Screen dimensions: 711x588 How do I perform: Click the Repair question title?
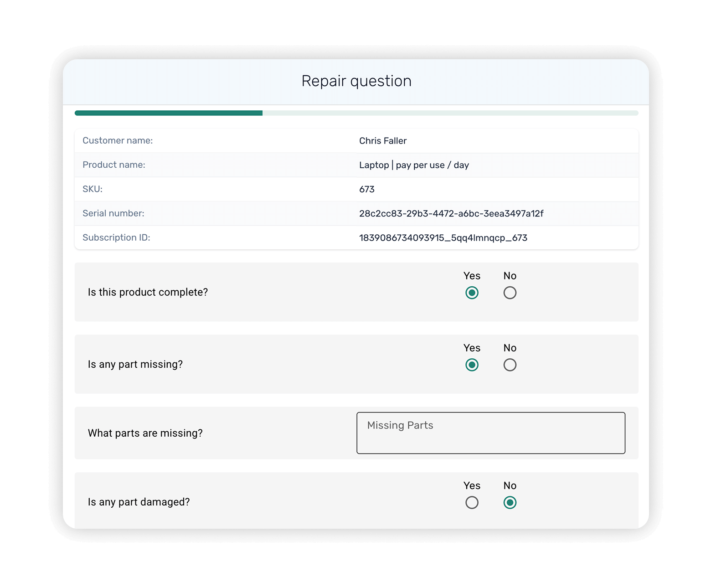(356, 81)
